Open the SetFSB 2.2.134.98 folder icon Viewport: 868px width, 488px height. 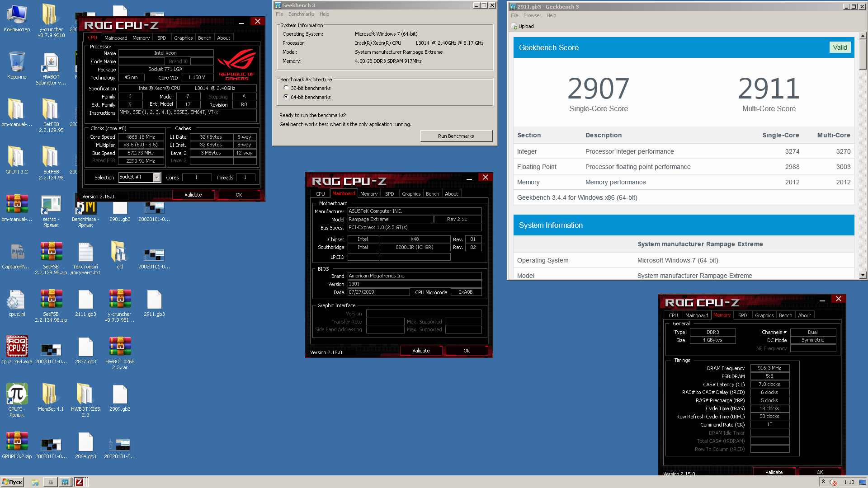[51, 163]
